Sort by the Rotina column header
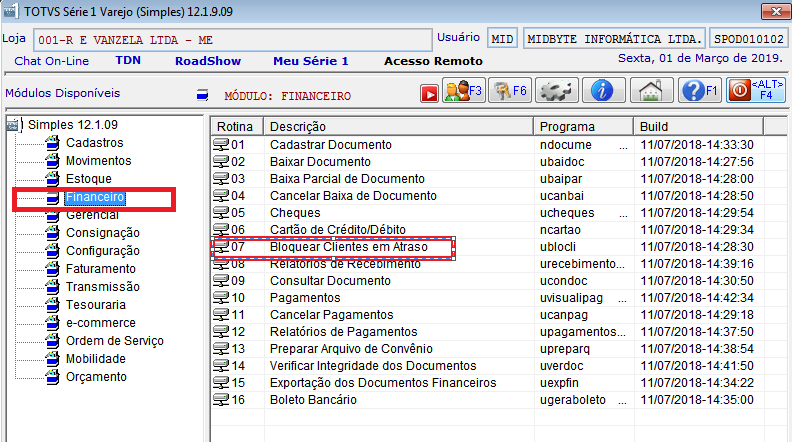This screenshot has height=442, width=792. pos(237,126)
